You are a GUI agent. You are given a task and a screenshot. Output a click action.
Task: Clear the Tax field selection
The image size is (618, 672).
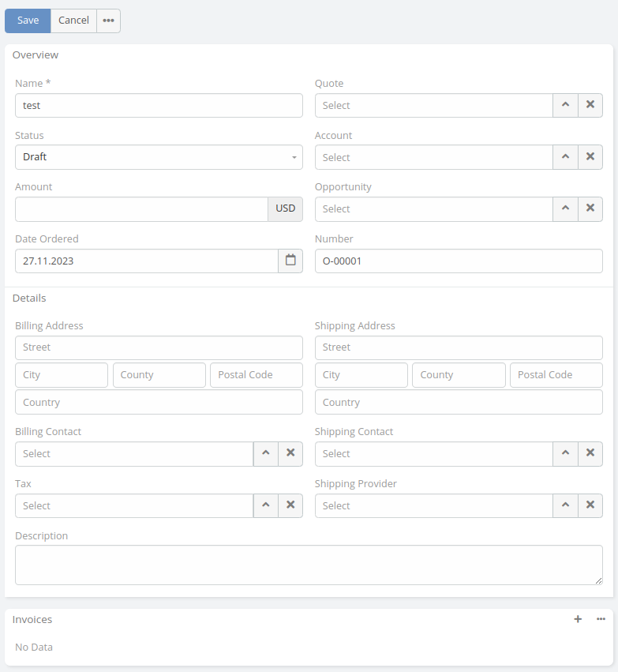290,506
